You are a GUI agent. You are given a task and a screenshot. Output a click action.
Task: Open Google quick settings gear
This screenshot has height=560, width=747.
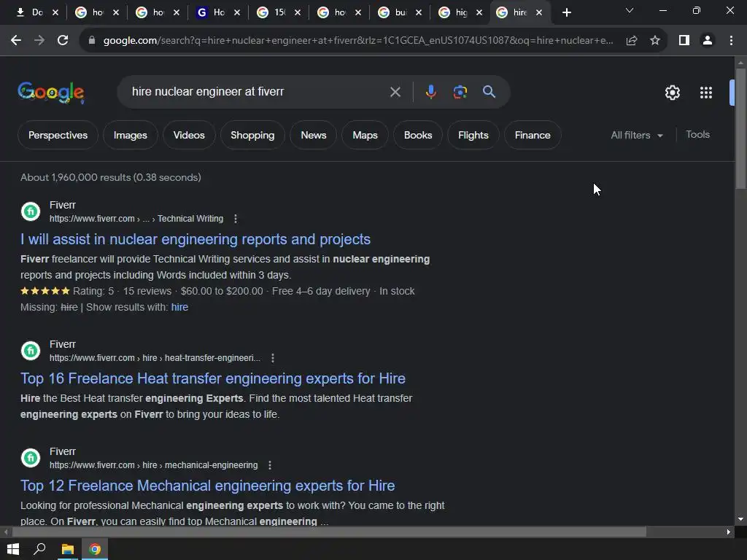click(x=672, y=93)
